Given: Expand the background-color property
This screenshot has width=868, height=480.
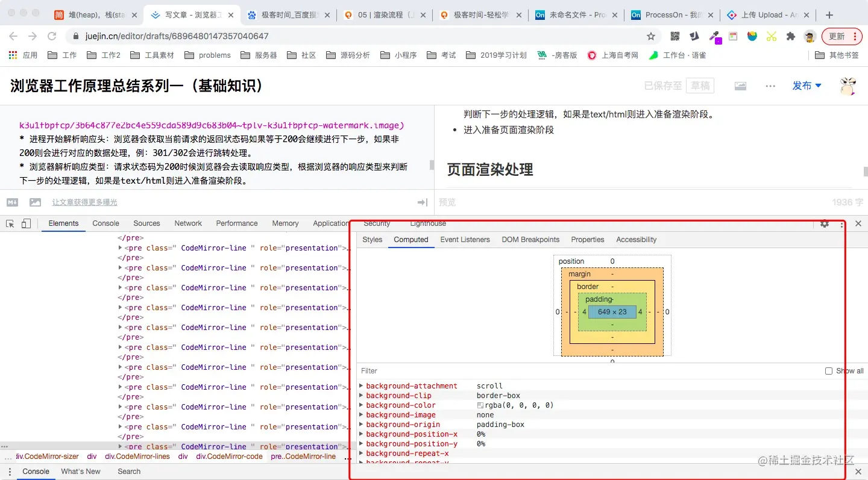Looking at the screenshot, I should click(361, 405).
